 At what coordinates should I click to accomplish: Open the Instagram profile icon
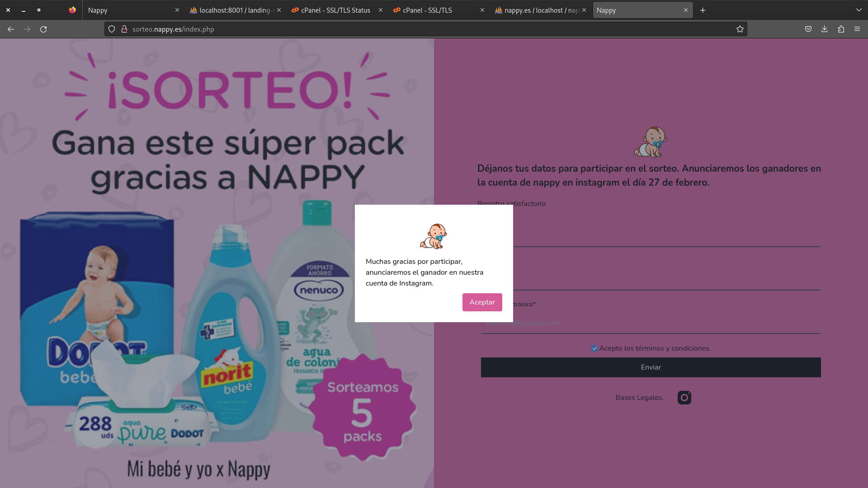click(x=684, y=398)
